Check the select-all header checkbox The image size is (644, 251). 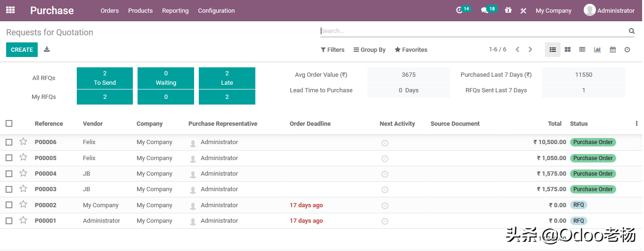coord(9,123)
